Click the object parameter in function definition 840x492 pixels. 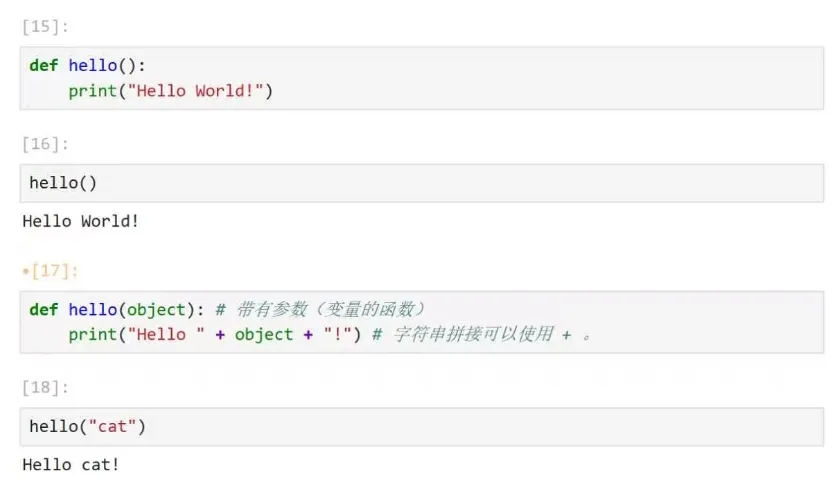click(x=156, y=310)
